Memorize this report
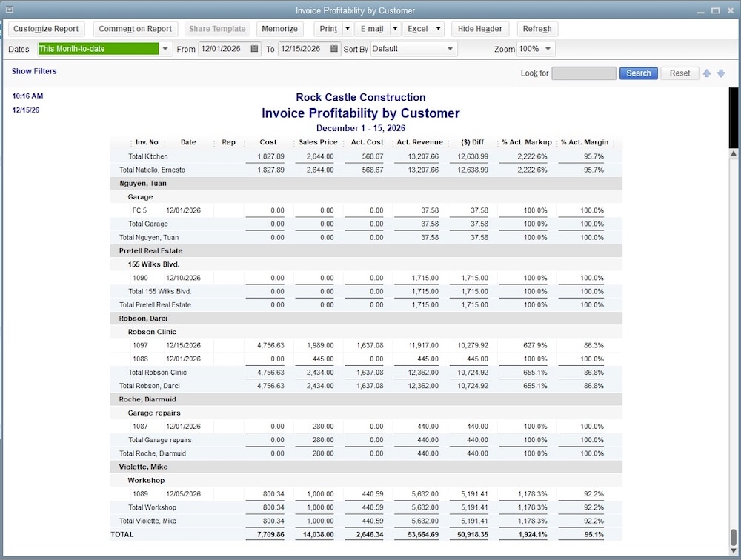741x560 pixels. click(279, 28)
